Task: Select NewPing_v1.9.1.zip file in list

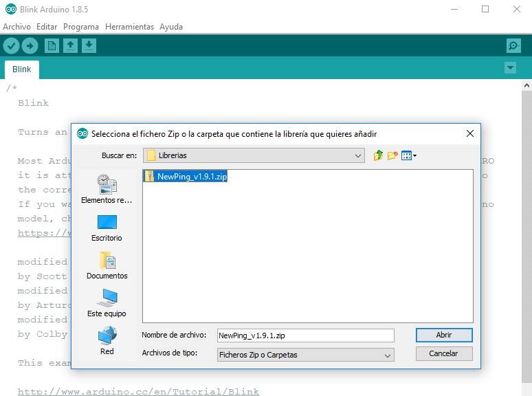Action: pos(192,177)
